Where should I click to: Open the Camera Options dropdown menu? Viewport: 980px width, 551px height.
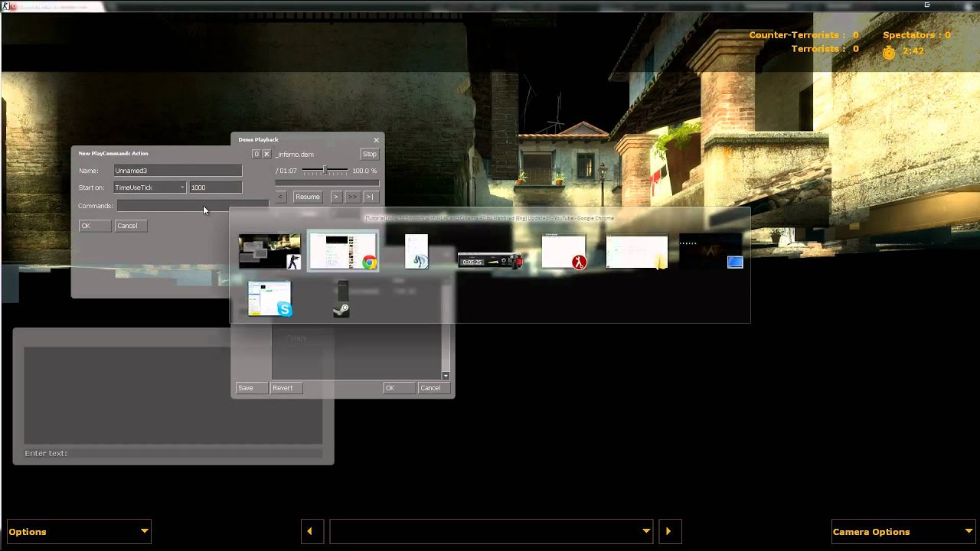(903, 532)
